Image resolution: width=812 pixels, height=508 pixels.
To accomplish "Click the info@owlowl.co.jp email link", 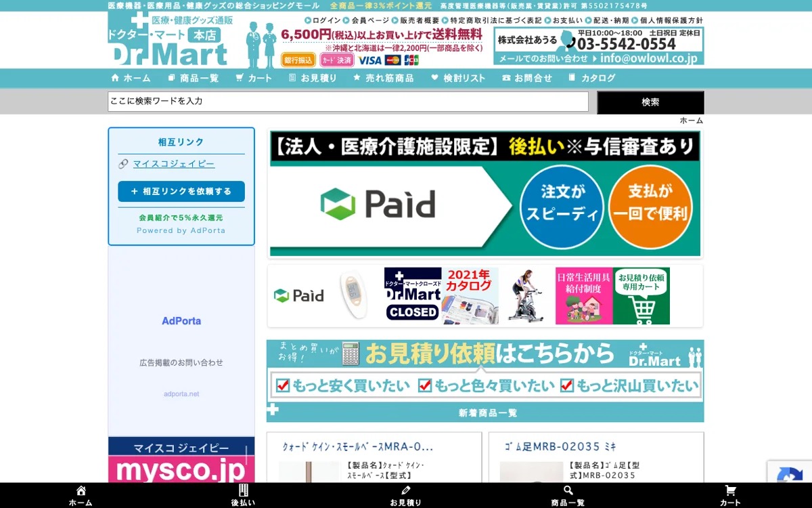I will (648, 59).
